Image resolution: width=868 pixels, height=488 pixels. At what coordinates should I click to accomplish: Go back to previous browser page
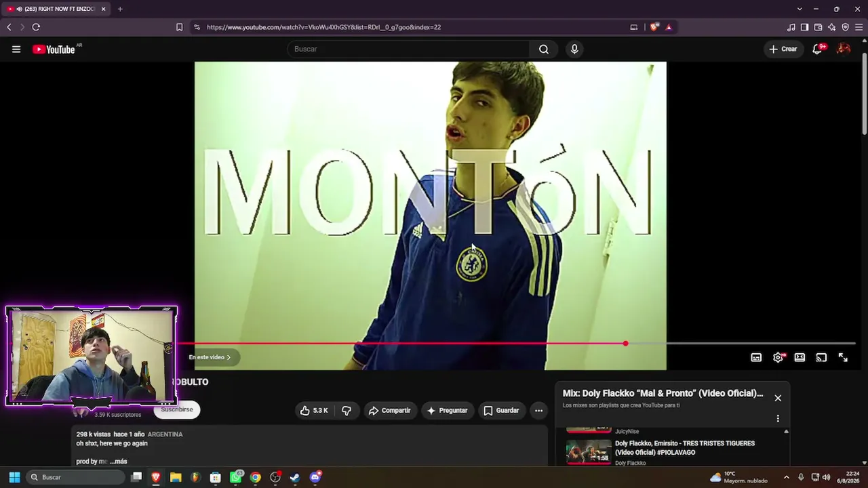pos(9,27)
